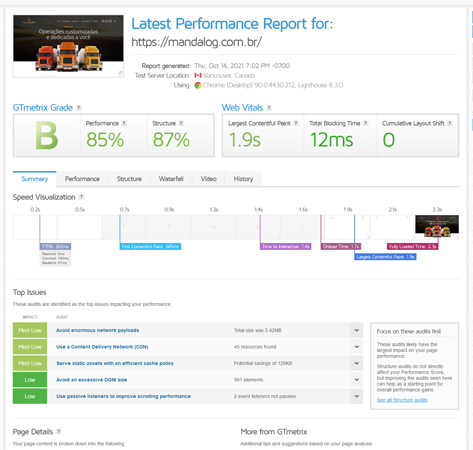Expand the efficient cache policy audit
This screenshot has height=450, width=473.
pyautogui.click(x=356, y=363)
